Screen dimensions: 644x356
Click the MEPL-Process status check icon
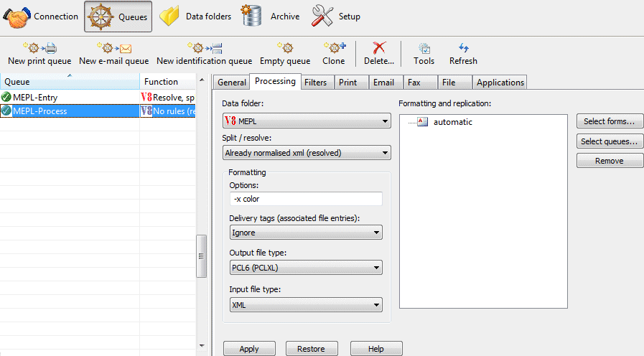click(6, 111)
